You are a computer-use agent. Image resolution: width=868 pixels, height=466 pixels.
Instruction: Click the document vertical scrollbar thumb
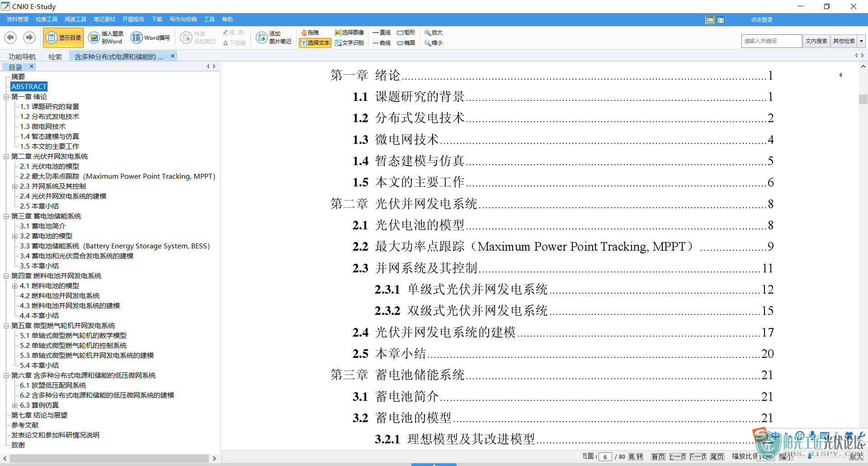[863, 99]
